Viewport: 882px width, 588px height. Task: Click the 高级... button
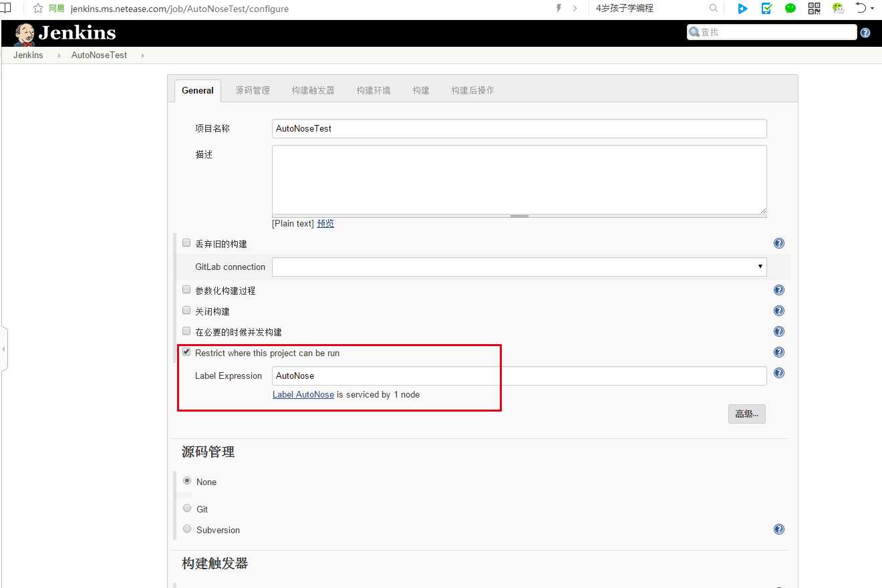click(747, 414)
